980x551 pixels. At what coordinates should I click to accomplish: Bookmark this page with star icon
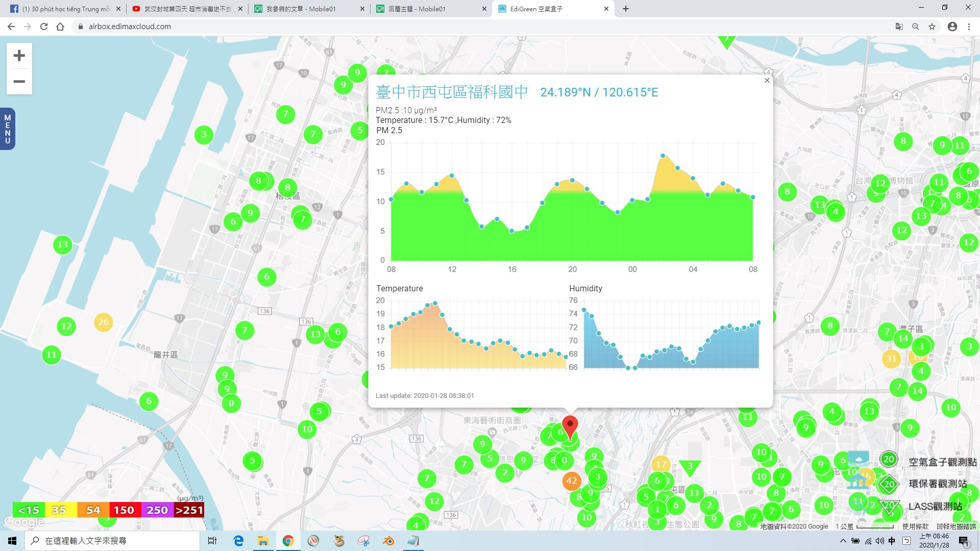coord(932,27)
